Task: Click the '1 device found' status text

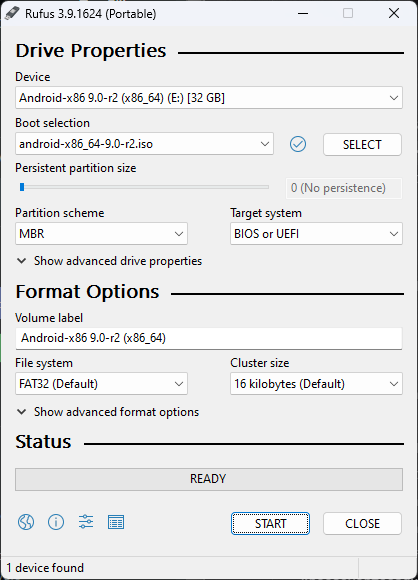Action: pos(45,568)
